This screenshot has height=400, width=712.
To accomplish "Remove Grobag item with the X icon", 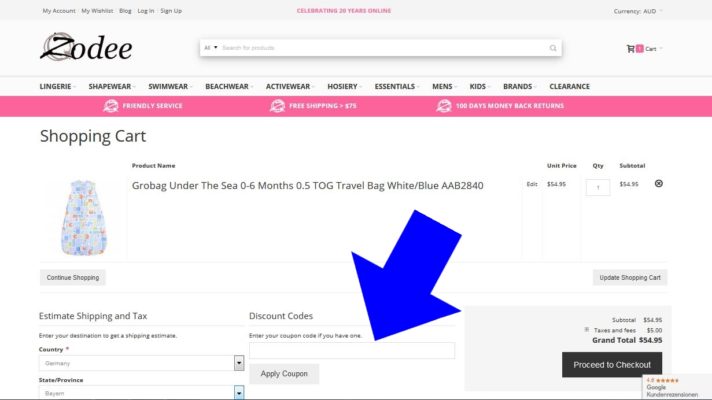I will 658,183.
